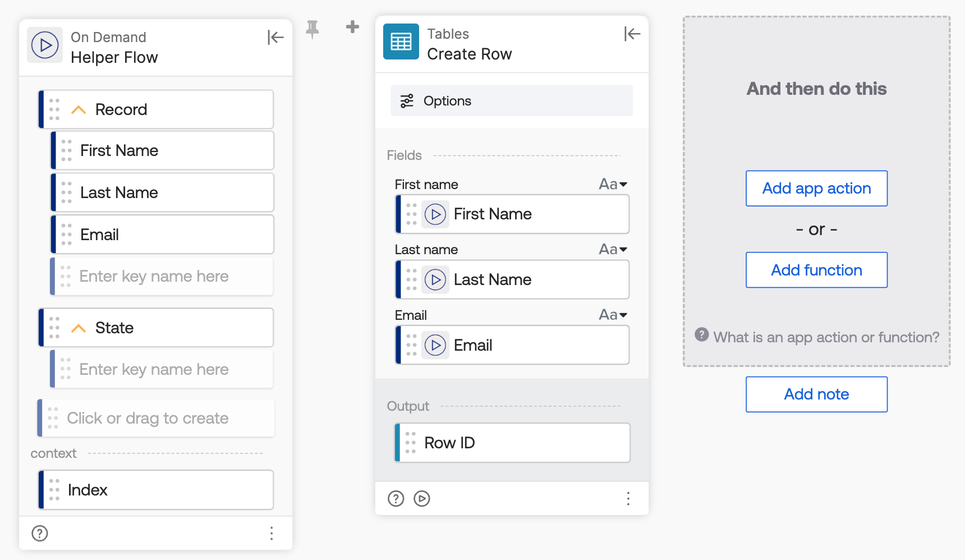
Task: Click the State field label
Action: pos(114,328)
